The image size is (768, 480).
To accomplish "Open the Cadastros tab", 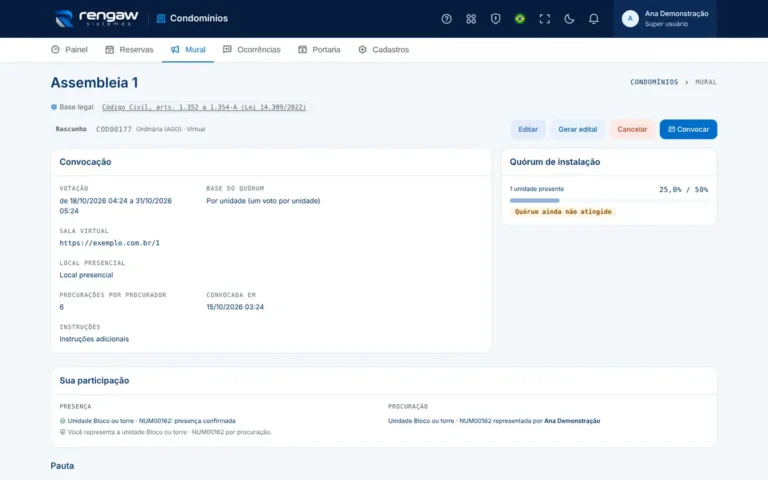I will pyautogui.click(x=384, y=49).
